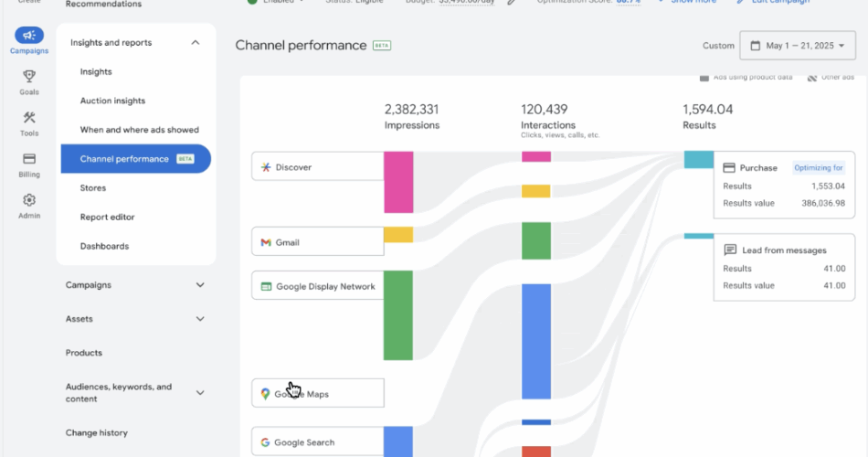Click the Custom date label

(718, 46)
